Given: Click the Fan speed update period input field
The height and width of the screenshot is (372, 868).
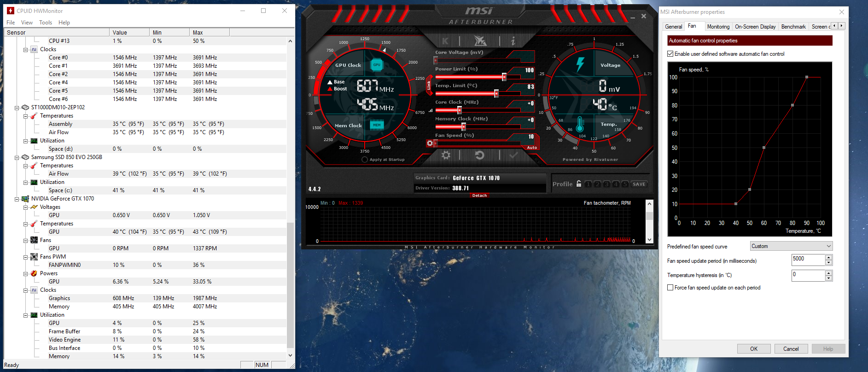Looking at the screenshot, I should (808, 260).
